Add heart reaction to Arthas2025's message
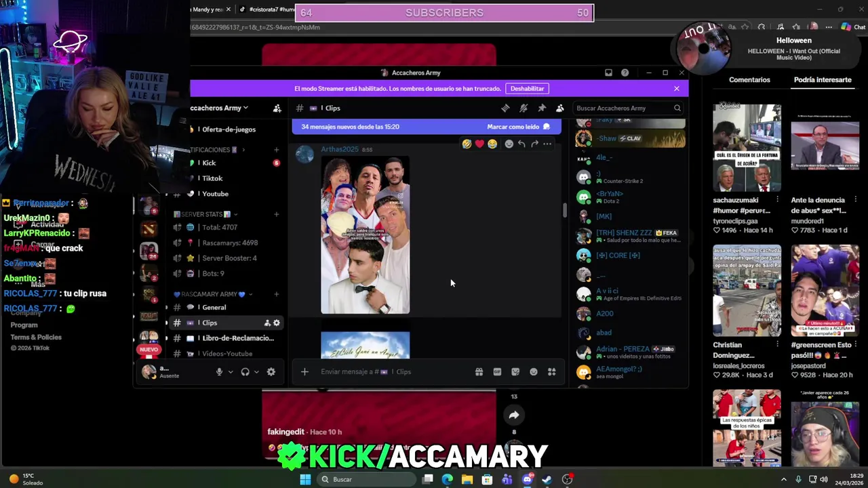The width and height of the screenshot is (868, 488). pos(479,144)
